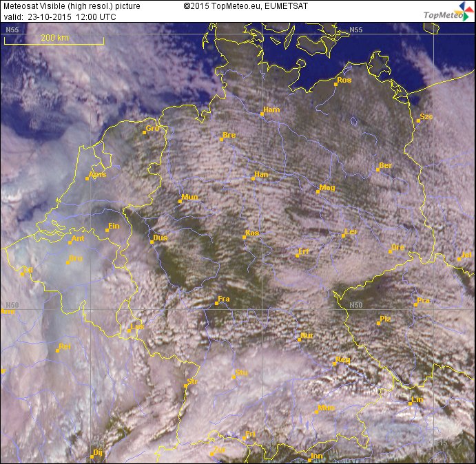Click the Zurich (Zur) city marker

[x=211, y=454]
